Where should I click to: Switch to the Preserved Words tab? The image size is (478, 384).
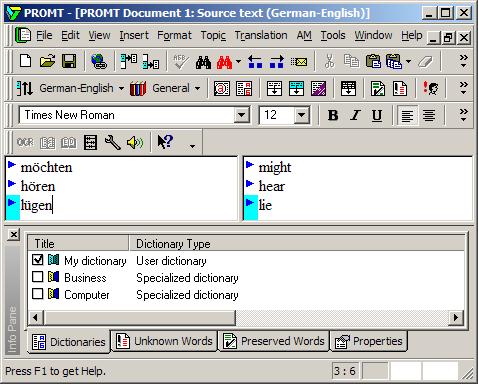coord(273,341)
